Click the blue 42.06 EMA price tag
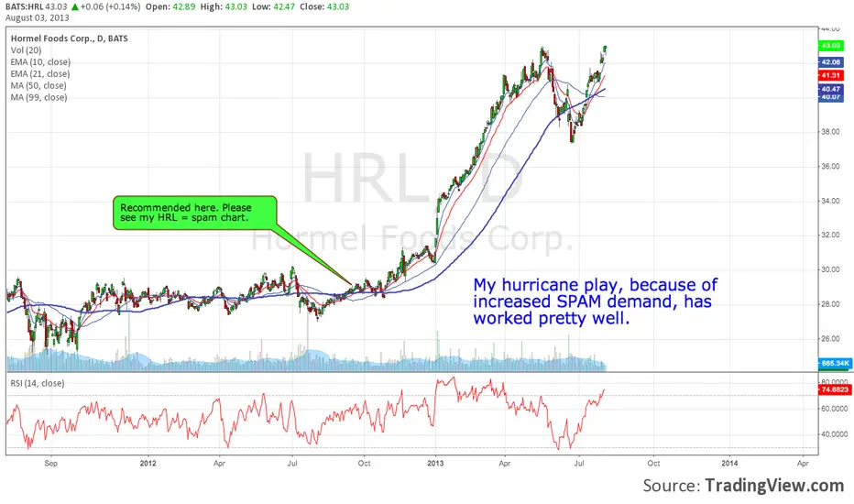The image size is (854, 504). [830, 62]
